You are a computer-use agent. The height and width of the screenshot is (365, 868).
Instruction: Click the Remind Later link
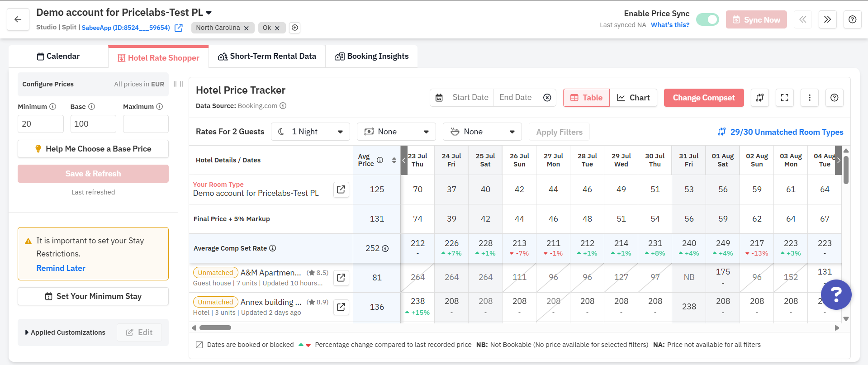point(61,268)
